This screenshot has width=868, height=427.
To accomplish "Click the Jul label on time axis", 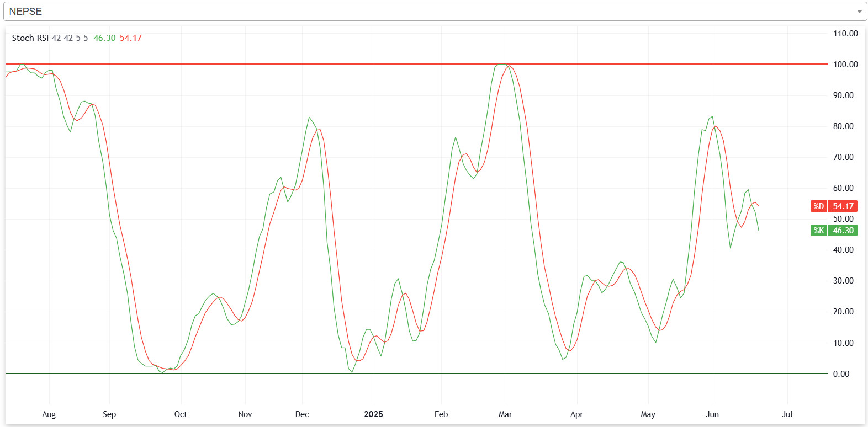I will [787, 414].
